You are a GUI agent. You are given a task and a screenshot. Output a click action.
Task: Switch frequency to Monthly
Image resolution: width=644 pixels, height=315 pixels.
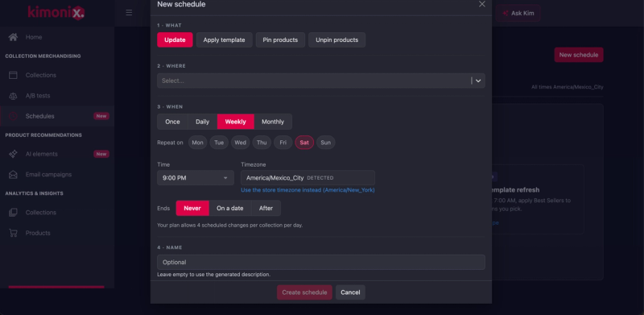273,122
